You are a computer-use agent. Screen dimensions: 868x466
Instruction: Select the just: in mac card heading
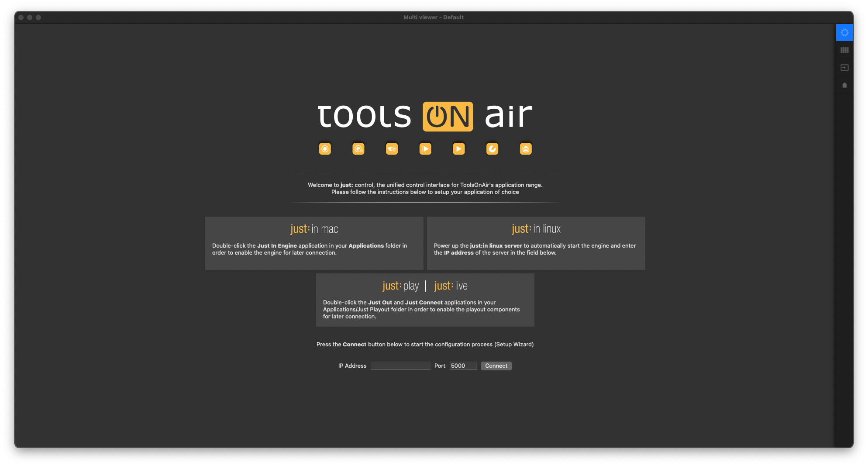point(314,229)
